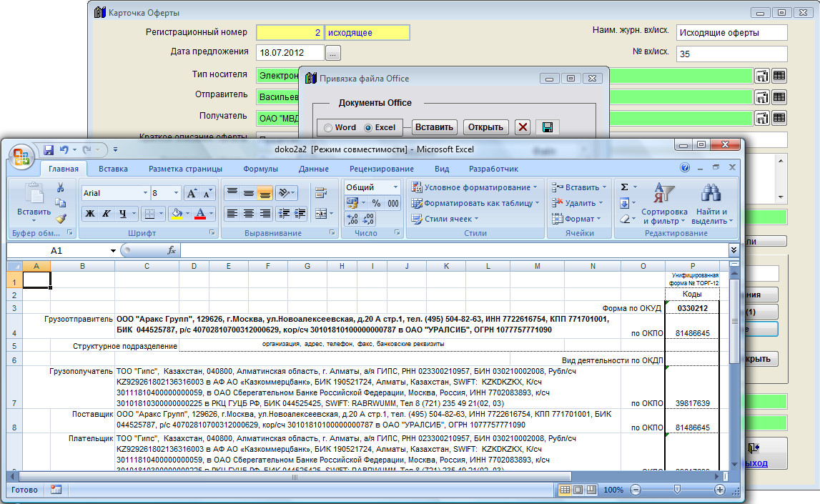Switch to the Формулы ribbon tab
This screenshot has width=820, height=504.
tap(260, 169)
